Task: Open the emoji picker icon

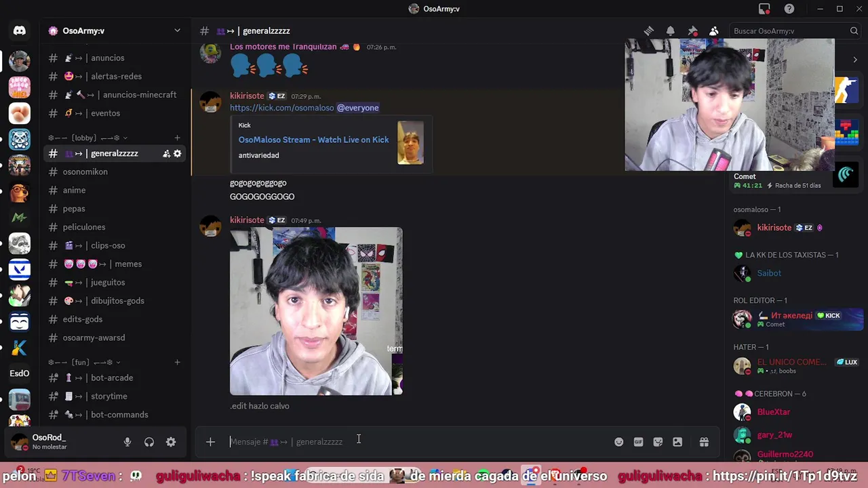Action: click(x=618, y=442)
